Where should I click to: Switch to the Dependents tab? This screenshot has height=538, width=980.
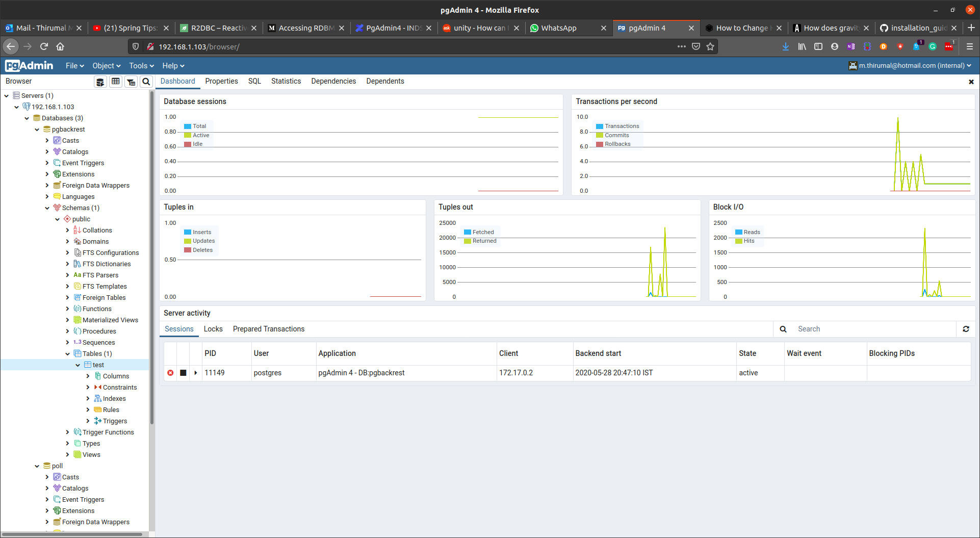point(385,81)
